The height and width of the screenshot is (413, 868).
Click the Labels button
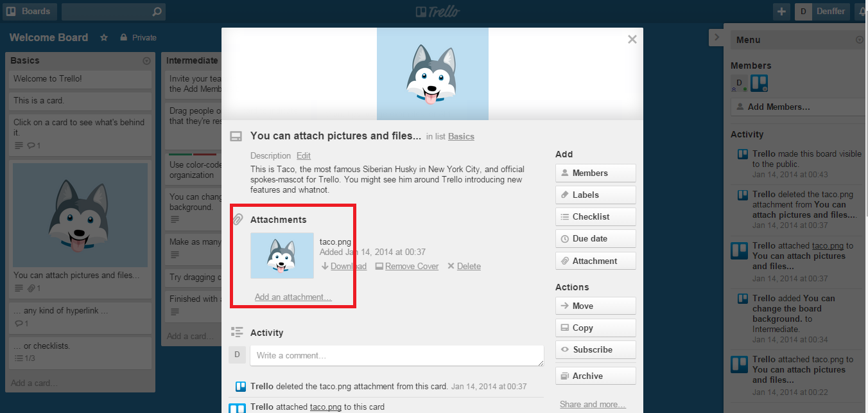tap(596, 195)
